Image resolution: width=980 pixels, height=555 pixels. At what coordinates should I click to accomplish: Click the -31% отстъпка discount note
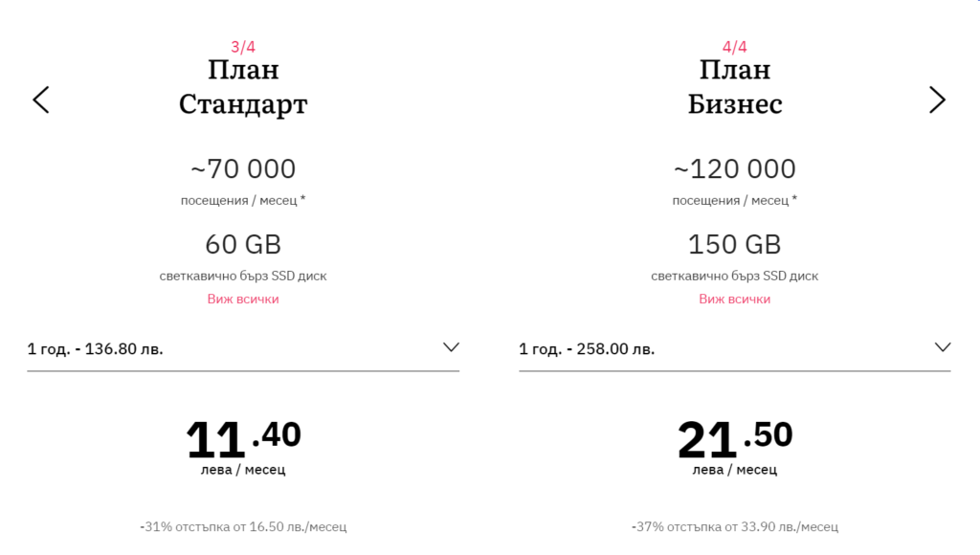pyautogui.click(x=243, y=526)
